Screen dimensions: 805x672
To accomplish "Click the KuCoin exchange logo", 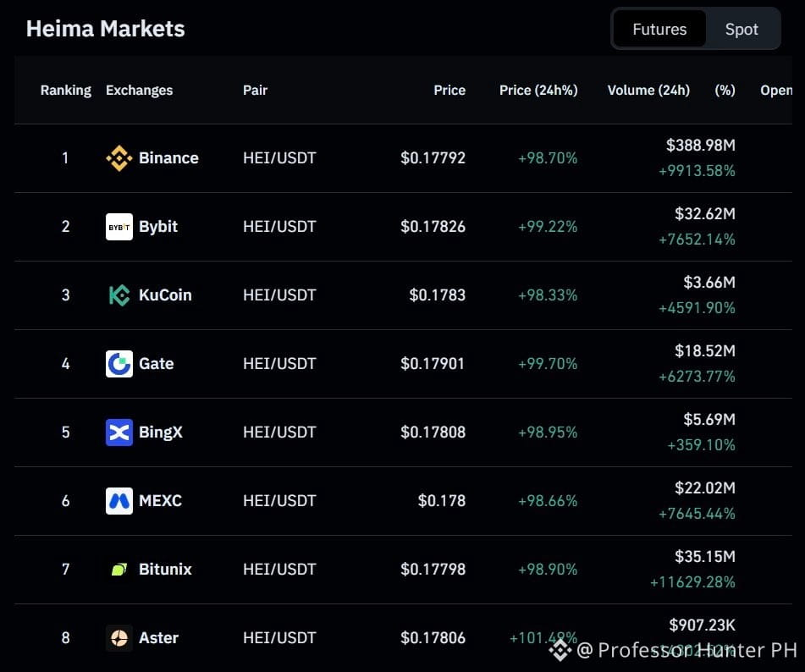I will pos(119,295).
